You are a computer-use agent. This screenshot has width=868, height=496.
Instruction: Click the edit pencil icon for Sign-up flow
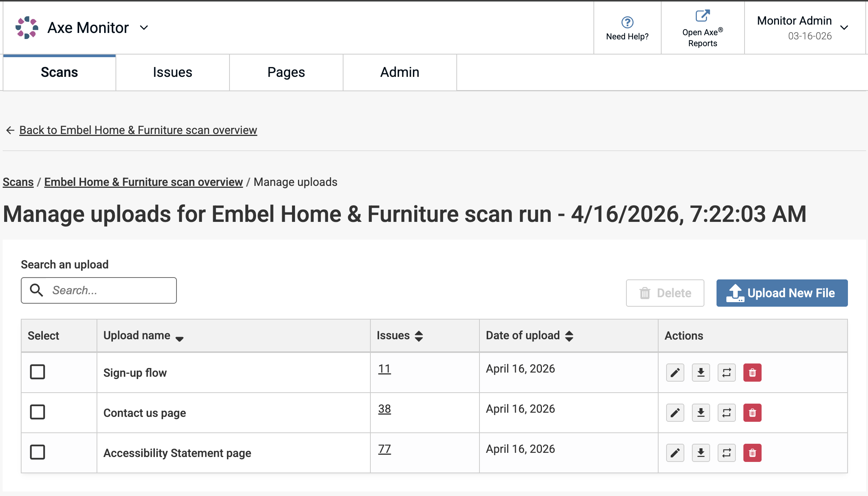point(675,373)
